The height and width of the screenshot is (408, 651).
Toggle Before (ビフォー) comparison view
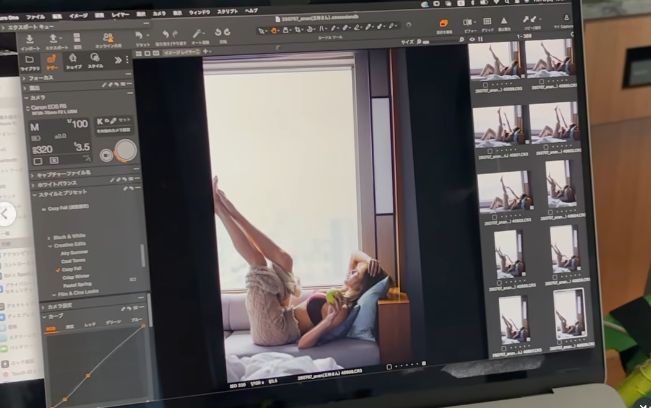coord(468,22)
